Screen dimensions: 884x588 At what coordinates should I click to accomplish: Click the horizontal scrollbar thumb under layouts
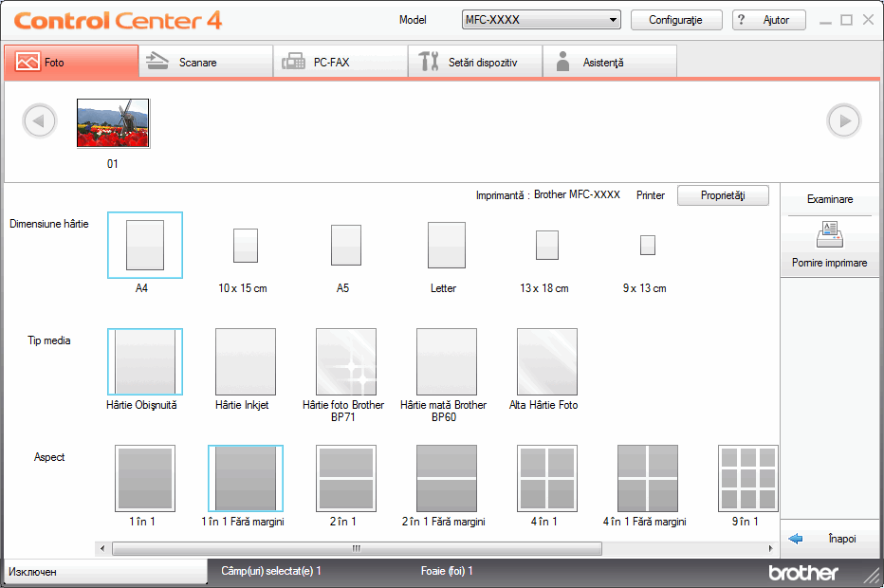pos(357,548)
